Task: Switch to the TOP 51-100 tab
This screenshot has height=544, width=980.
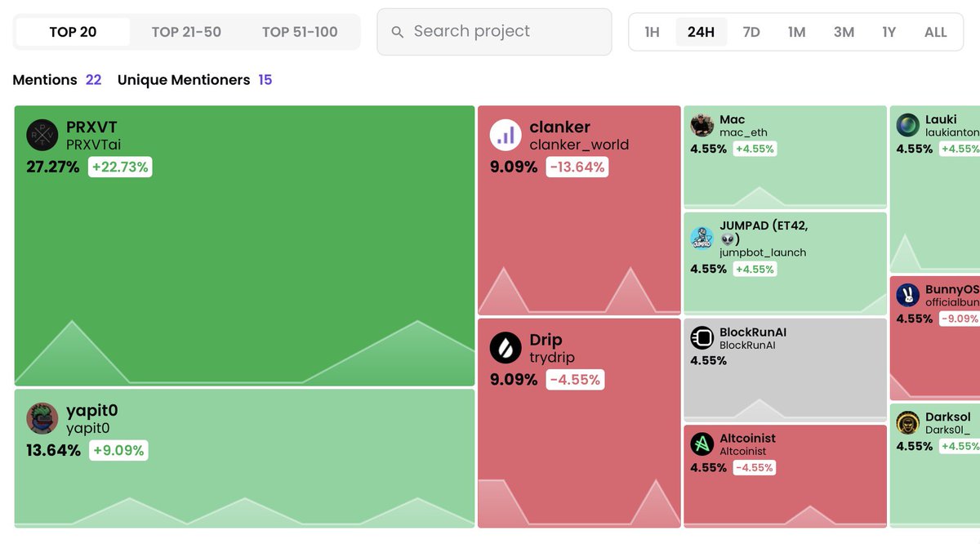Action: tap(300, 32)
